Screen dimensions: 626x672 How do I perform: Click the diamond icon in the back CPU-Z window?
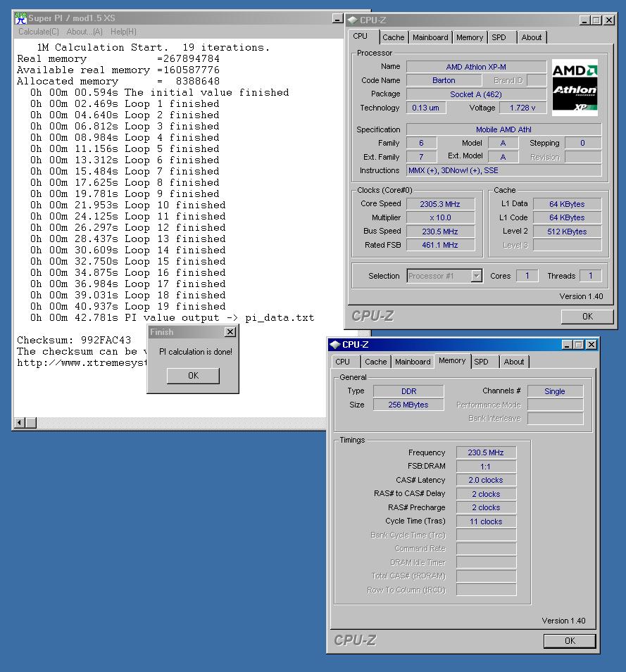[353, 20]
